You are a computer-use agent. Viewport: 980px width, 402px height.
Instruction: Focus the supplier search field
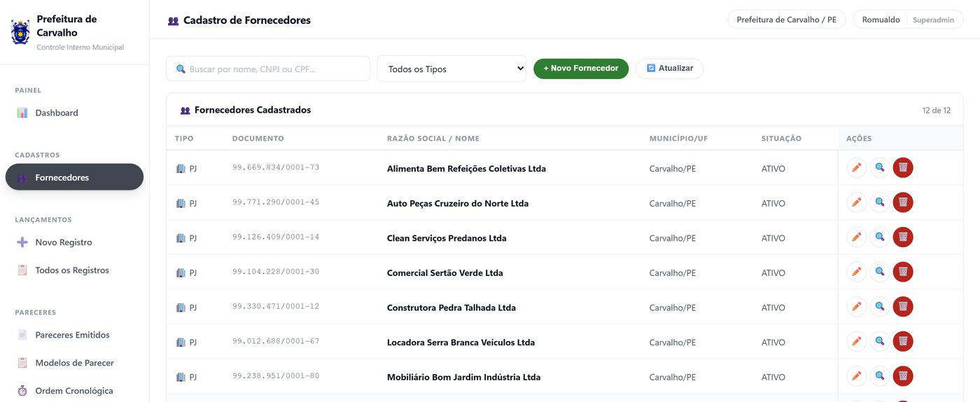coord(268,69)
